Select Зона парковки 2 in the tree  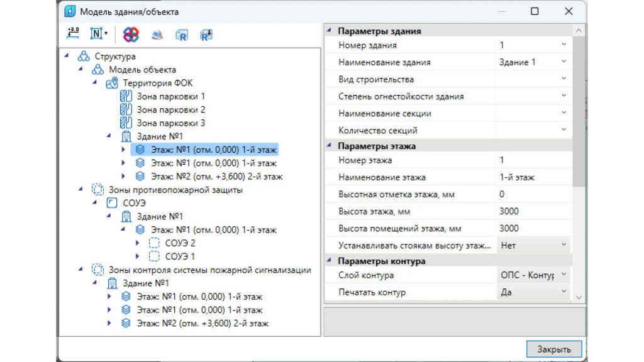click(x=171, y=109)
